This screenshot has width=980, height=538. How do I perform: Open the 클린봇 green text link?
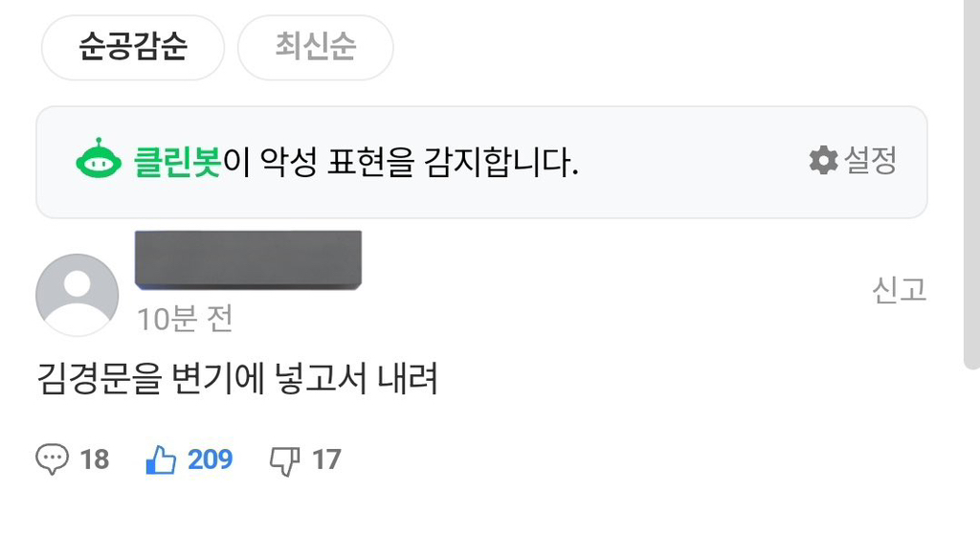tap(177, 162)
